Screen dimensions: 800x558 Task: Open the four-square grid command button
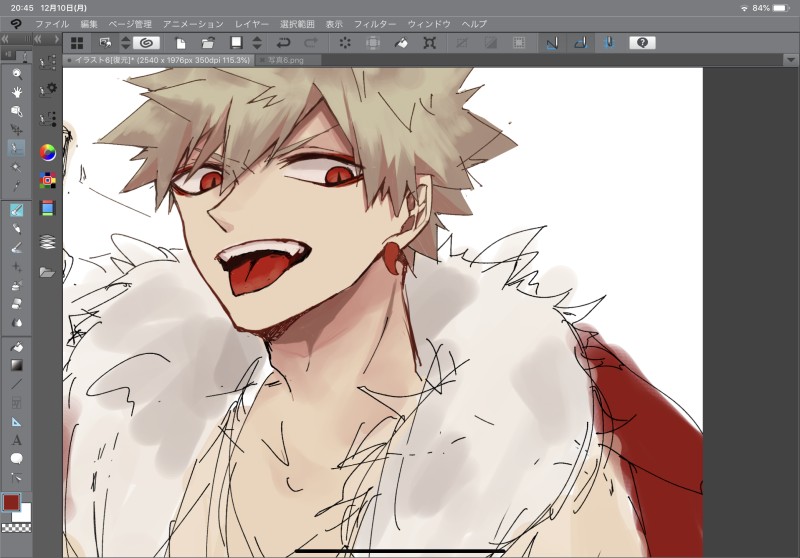point(77,43)
